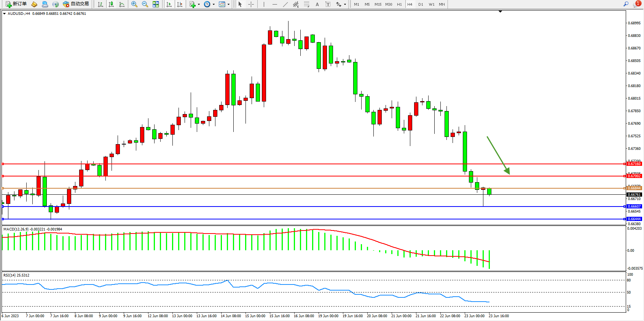The height and width of the screenshot is (321, 644).
Task: Switch to the M15 timeframe
Action: click(x=378, y=5)
